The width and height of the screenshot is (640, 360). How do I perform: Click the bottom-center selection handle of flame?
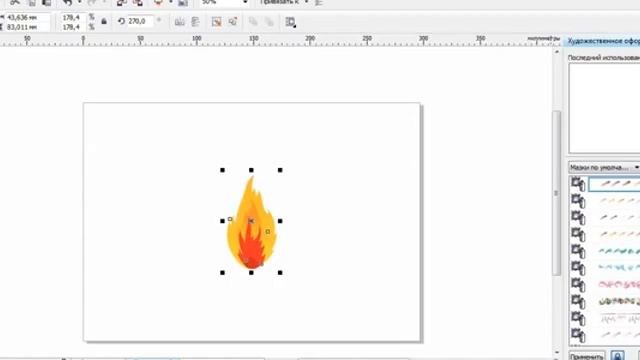click(251, 272)
